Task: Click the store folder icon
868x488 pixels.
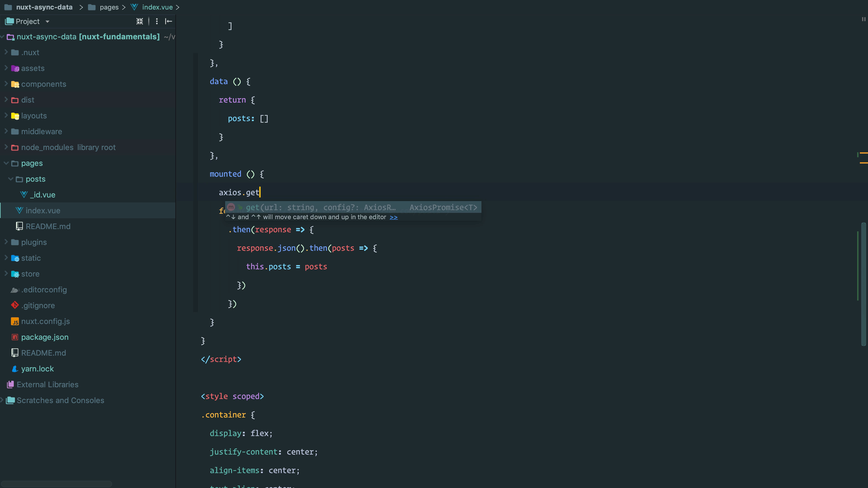Action: (x=15, y=274)
